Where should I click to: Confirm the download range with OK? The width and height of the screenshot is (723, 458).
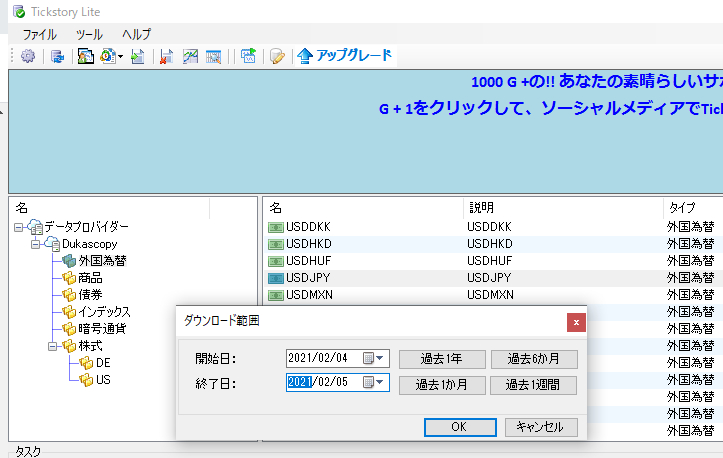pos(459,427)
